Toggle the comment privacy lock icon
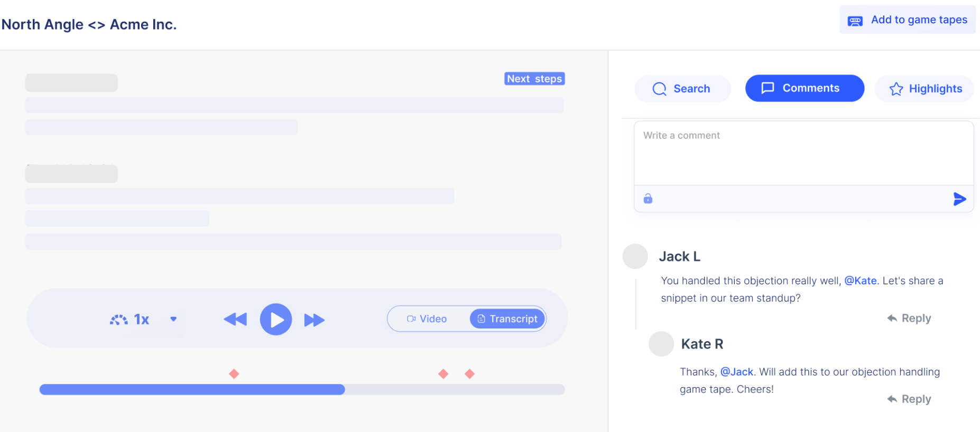The width and height of the screenshot is (980, 432). click(x=648, y=199)
